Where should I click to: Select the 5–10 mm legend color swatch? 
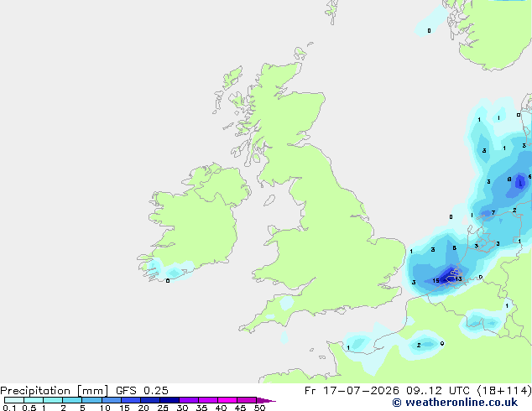click(92, 400)
